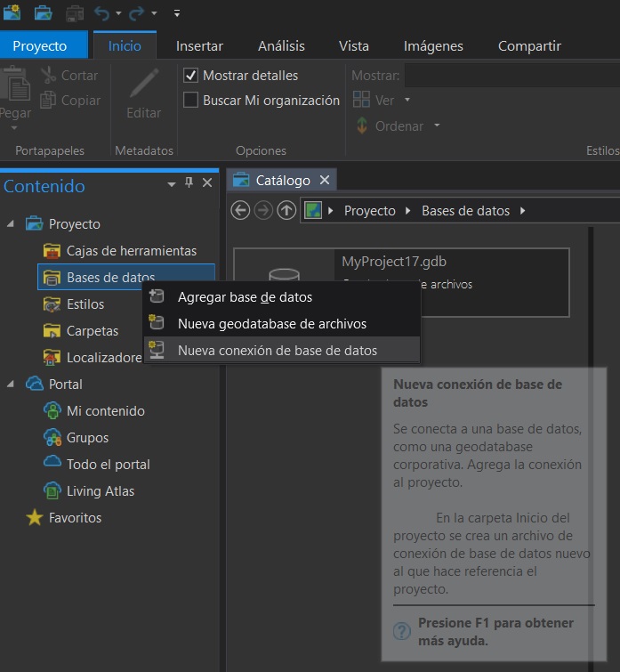Screen dimensions: 620x672
Task: Toggle auto-hide pin on Contenido pane
Action: [x=189, y=183]
